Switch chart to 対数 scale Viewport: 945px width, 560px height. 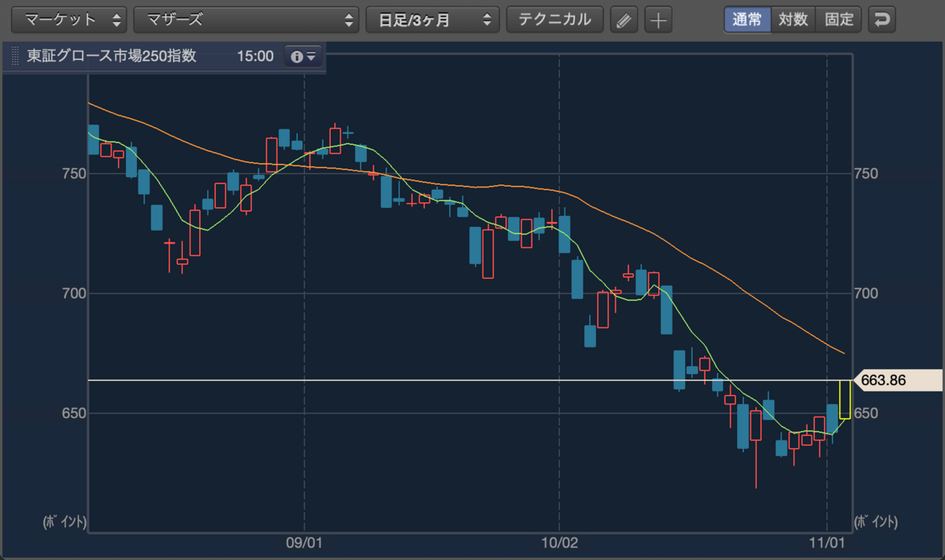pyautogui.click(x=793, y=20)
